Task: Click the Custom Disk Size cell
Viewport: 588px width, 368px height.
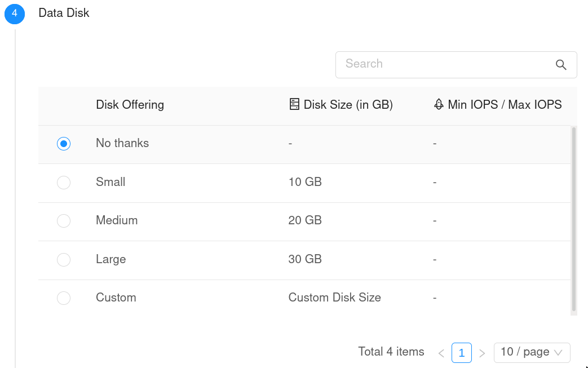Action: tap(334, 298)
